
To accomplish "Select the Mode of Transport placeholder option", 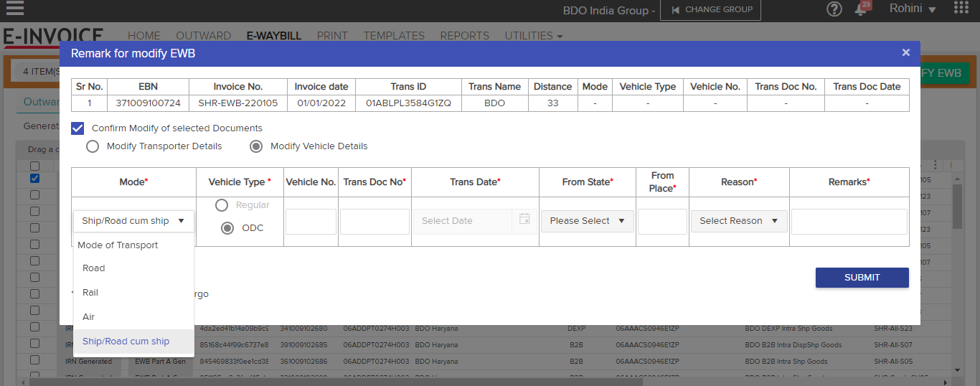I will click(133, 245).
